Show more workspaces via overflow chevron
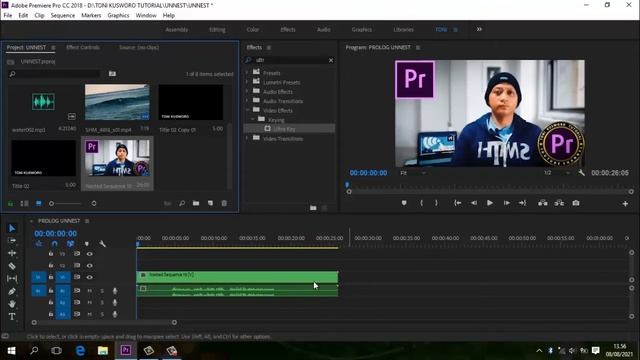 479,29
